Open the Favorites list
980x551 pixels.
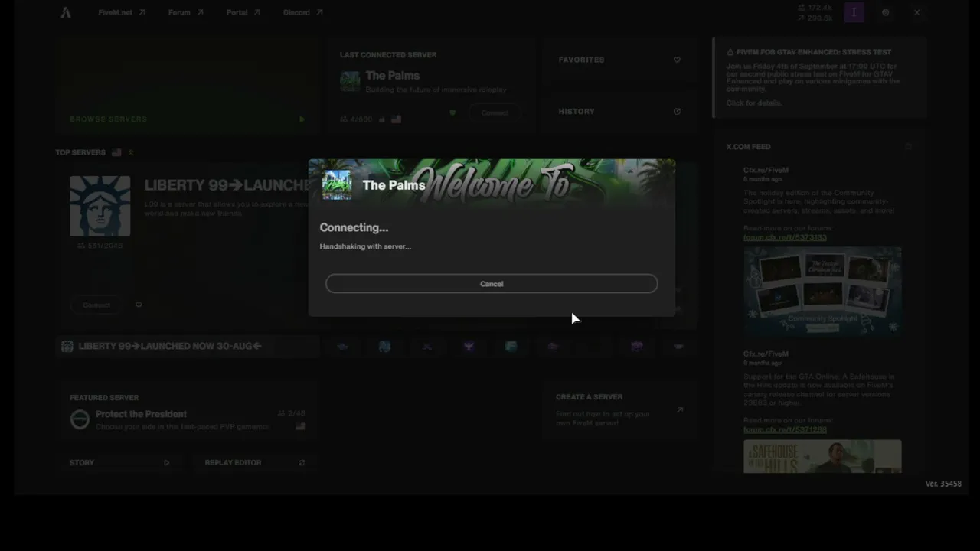coord(619,60)
